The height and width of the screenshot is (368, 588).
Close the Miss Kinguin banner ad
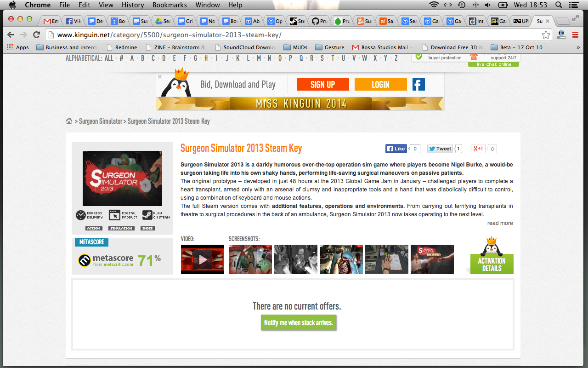click(x=160, y=77)
